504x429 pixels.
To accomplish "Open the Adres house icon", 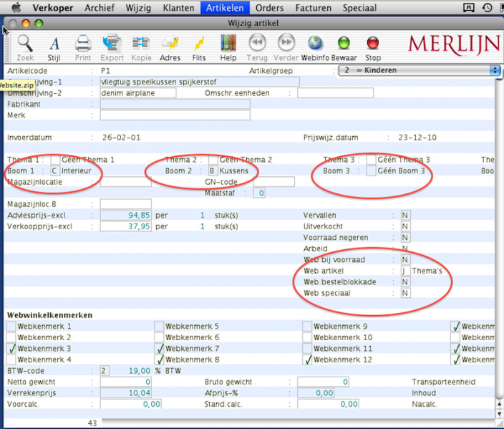I will coord(170,44).
